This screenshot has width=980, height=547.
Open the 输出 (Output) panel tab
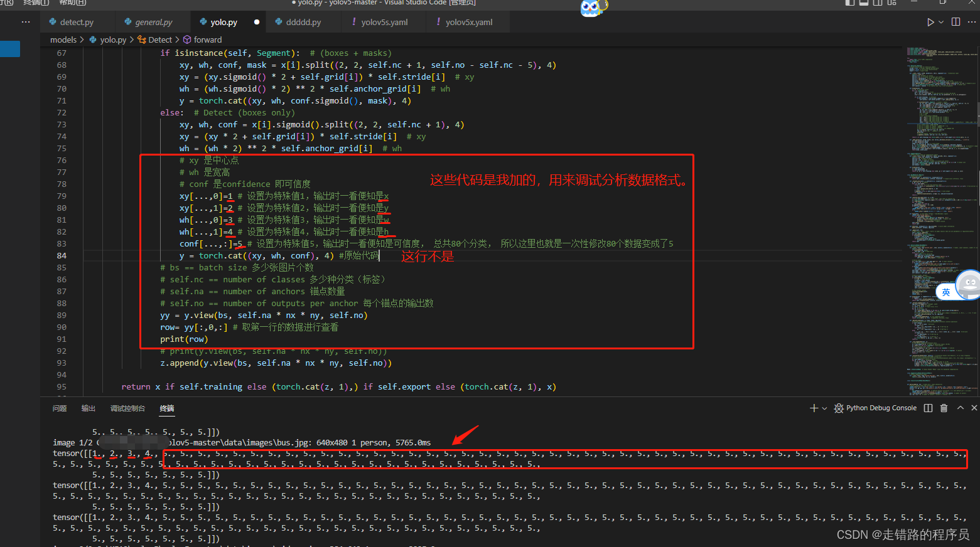[x=89, y=408]
